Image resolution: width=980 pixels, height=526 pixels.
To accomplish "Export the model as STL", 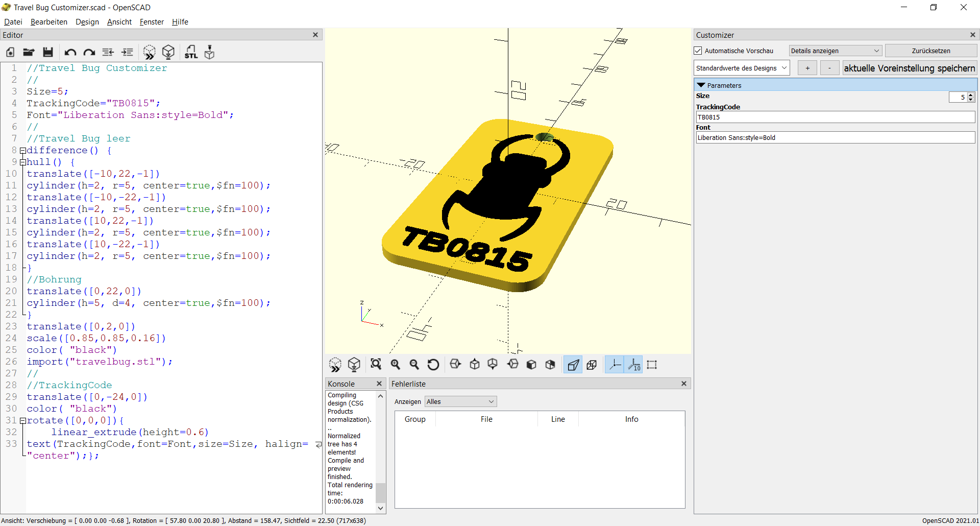I will (191, 52).
